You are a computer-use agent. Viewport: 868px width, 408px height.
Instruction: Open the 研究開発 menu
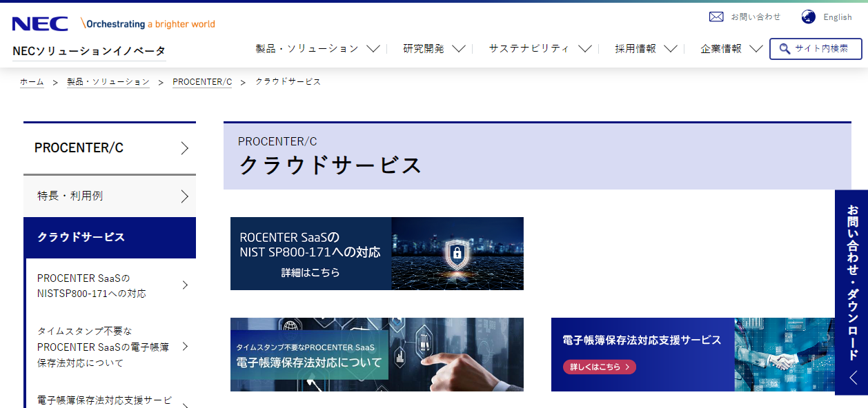pyautogui.click(x=424, y=48)
